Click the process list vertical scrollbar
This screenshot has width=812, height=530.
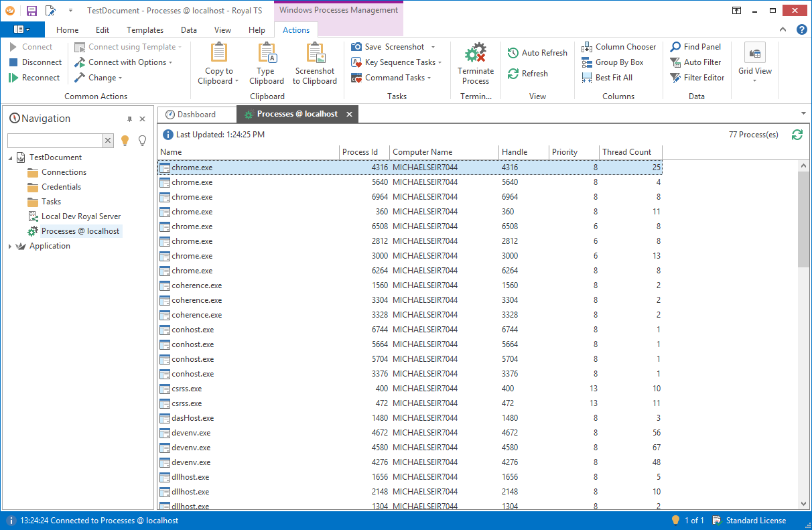803,335
